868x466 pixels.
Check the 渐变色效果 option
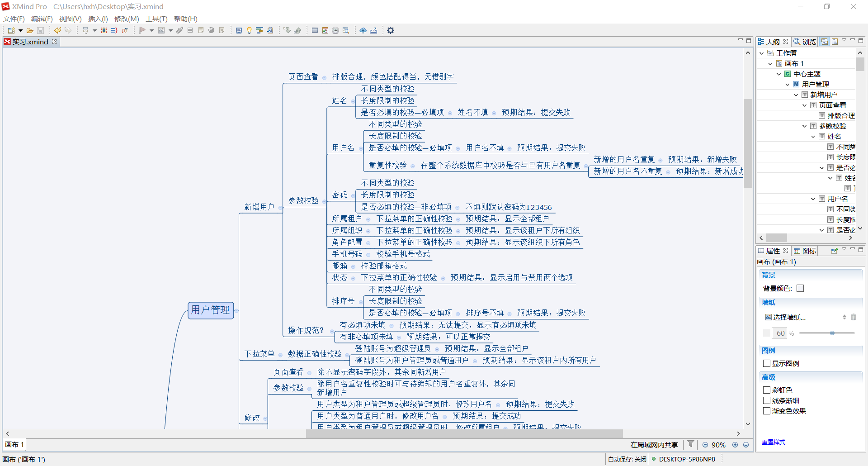pyautogui.click(x=767, y=411)
